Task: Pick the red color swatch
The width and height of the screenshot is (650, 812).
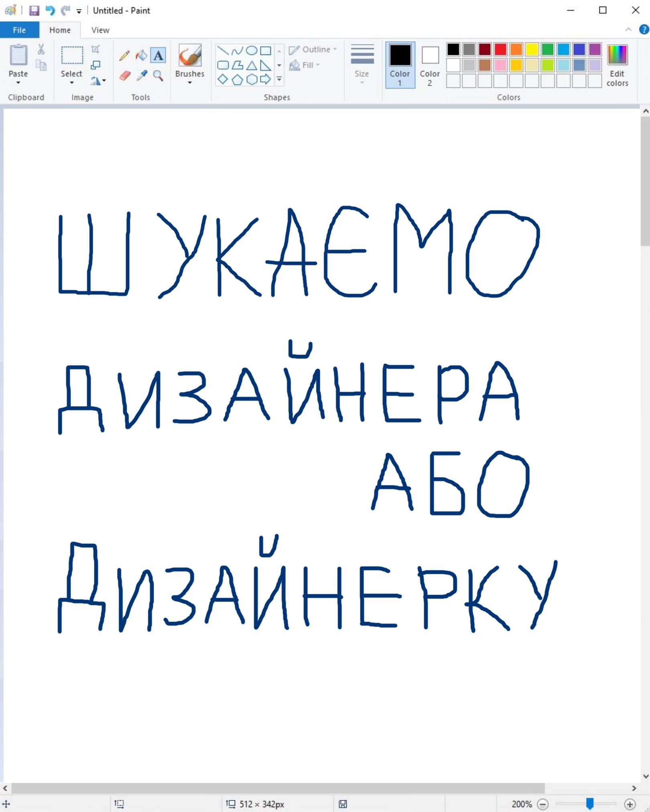Action: pos(500,49)
